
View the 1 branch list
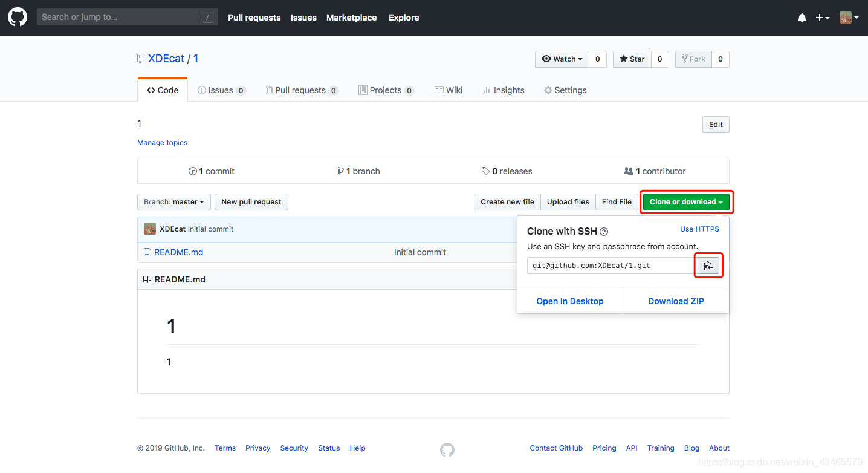click(359, 171)
